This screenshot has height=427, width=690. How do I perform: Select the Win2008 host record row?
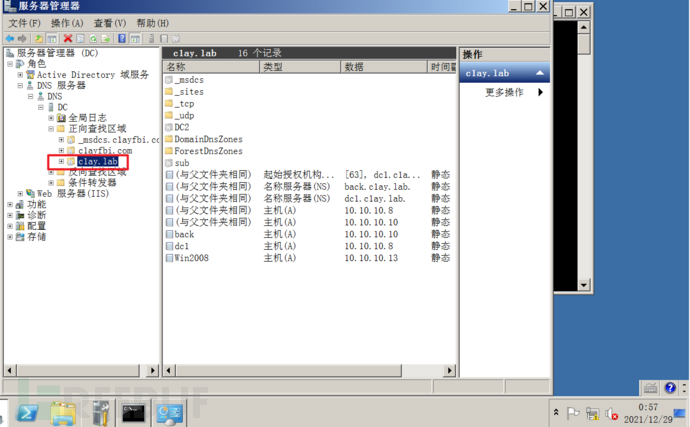pos(309,258)
